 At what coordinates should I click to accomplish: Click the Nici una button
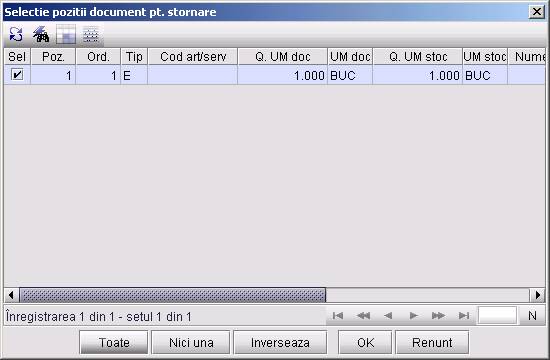[191, 342]
